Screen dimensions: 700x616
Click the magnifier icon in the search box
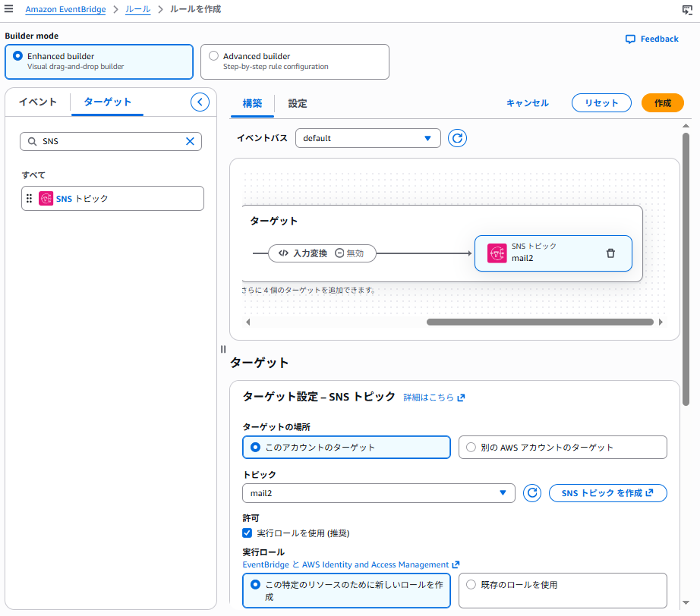point(32,141)
